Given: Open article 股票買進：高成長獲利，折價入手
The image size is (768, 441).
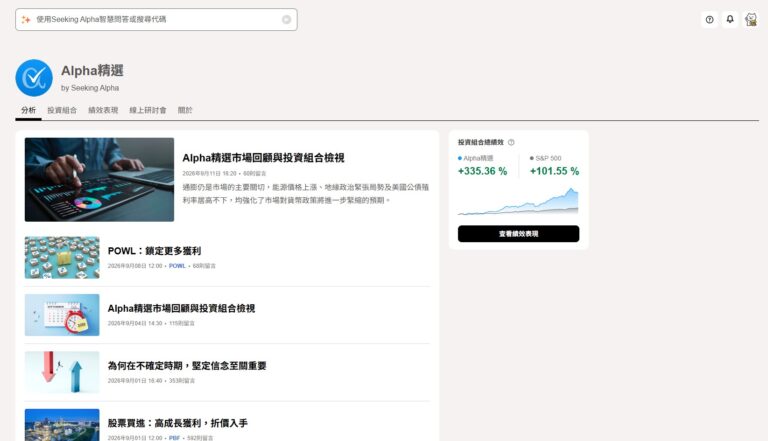Looking at the screenshot, I should [177, 423].
